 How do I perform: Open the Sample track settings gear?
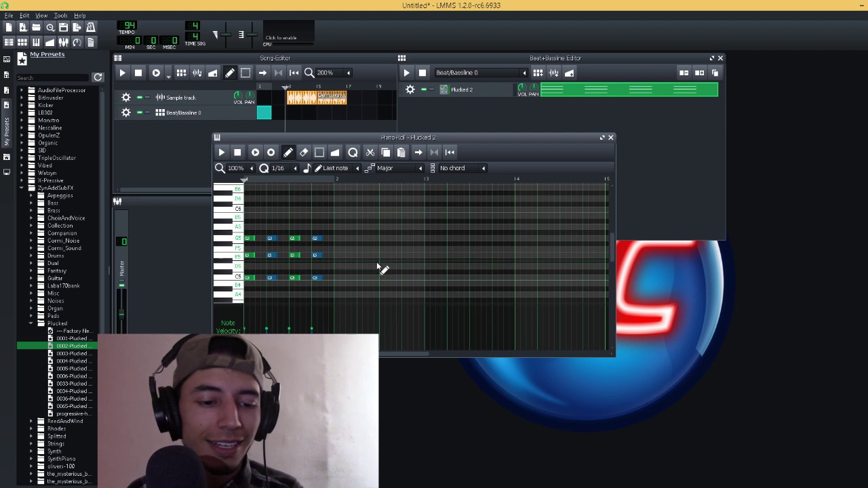[x=126, y=98]
